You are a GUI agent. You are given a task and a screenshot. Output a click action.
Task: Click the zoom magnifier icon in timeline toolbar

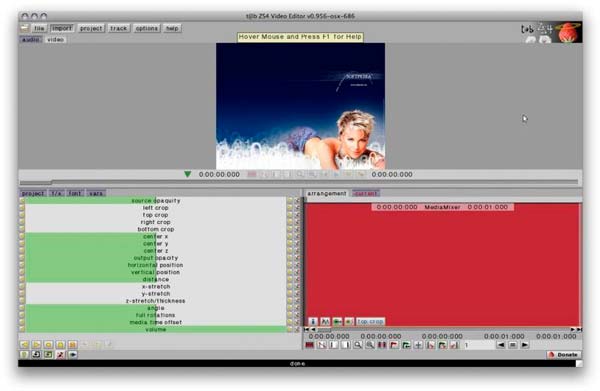click(358, 345)
